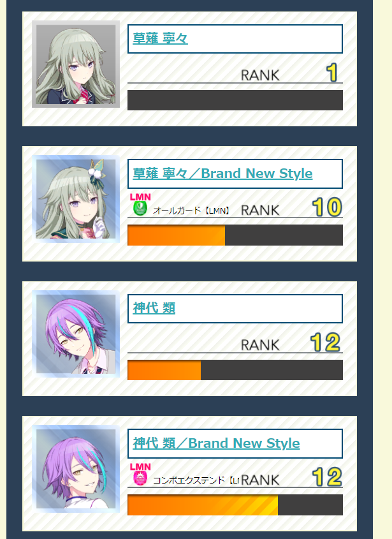Click the オールガード【LMN】 skill label
The width and height of the screenshot is (392, 539).
coord(191,210)
